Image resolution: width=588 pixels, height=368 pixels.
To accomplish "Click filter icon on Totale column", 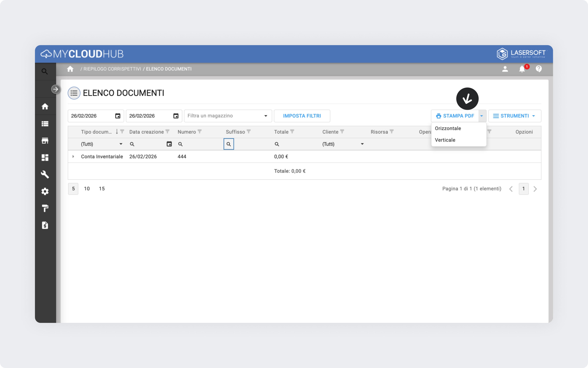I will (x=292, y=132).
